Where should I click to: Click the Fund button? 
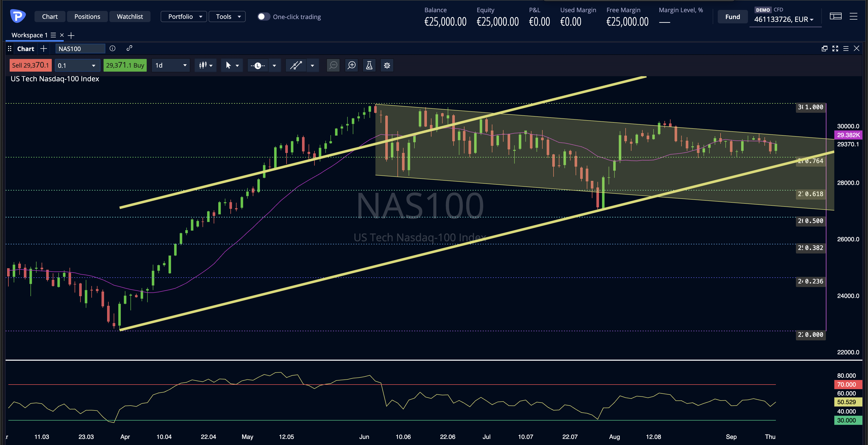coord(732,17)
